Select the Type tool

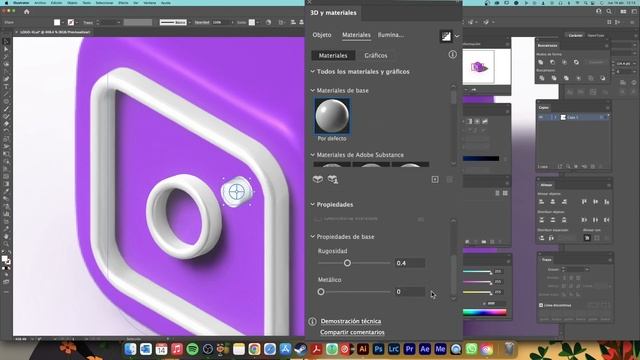click(x=6, y=87)
